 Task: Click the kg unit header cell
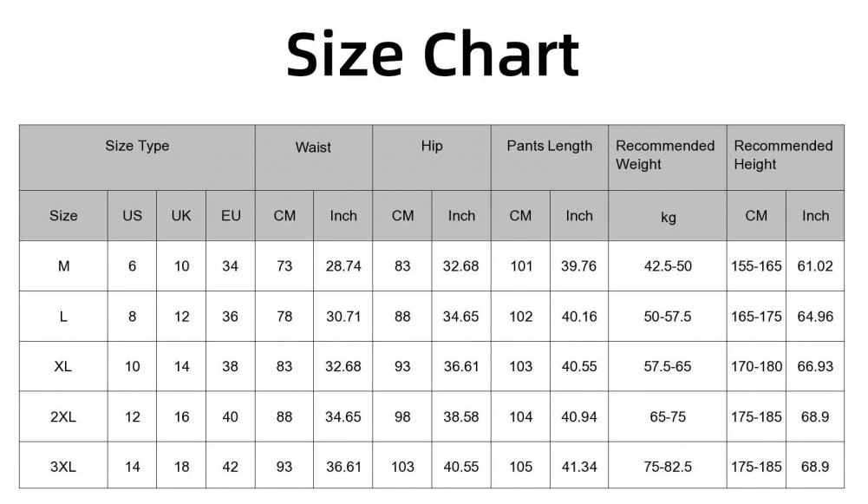(x=668, y=217)
